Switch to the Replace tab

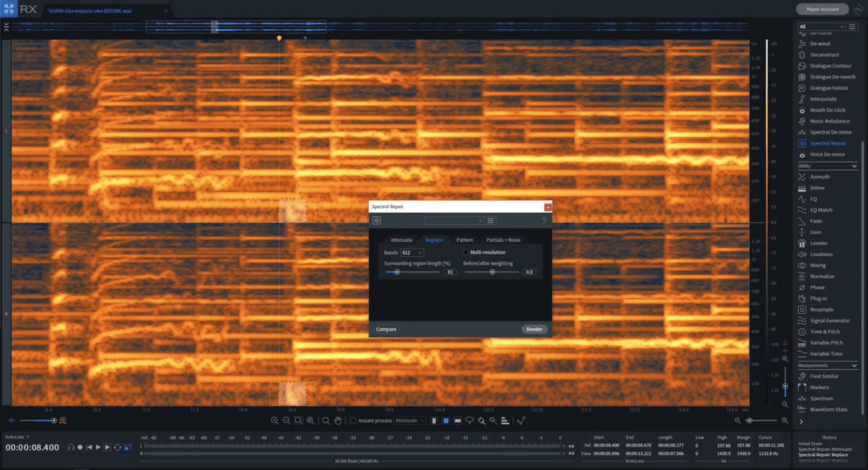434,240
